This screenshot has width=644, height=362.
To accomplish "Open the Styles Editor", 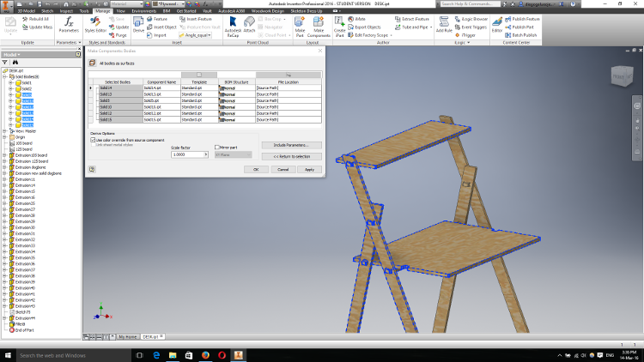I will pos(95,25).
